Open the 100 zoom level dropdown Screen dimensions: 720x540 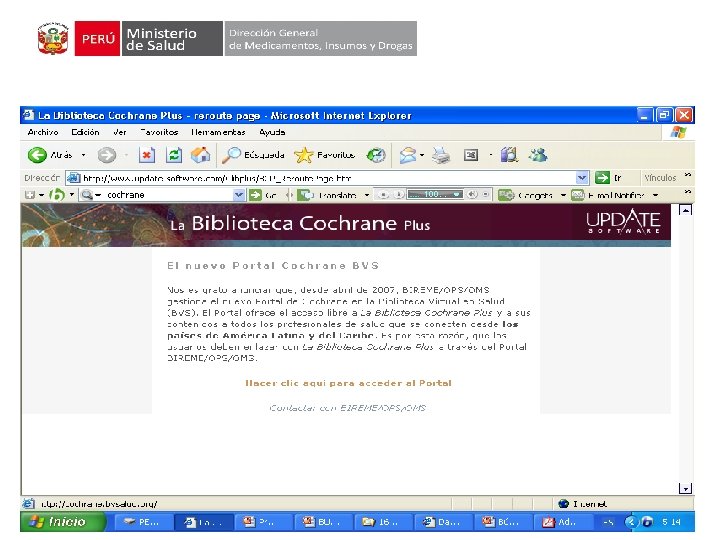pyautogui.click(x=457, y=195)
